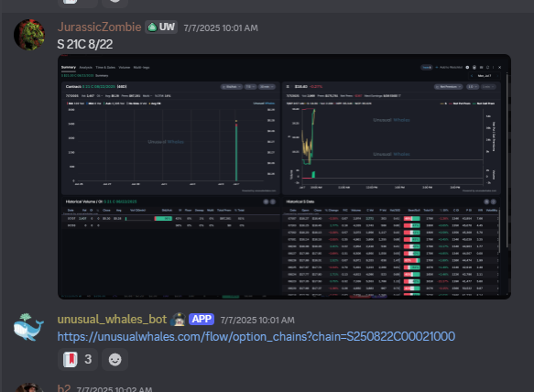Click the unusual_whales_bot username
This screenshot has height=392, width=534.
(112, 320)
